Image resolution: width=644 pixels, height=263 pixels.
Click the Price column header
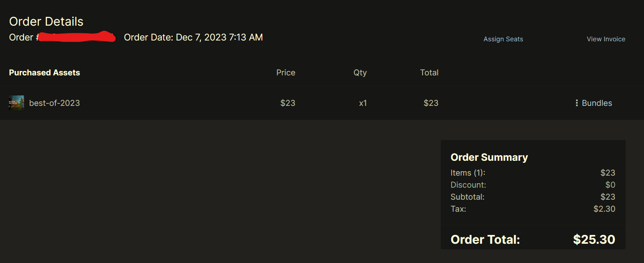pos(286,73)
